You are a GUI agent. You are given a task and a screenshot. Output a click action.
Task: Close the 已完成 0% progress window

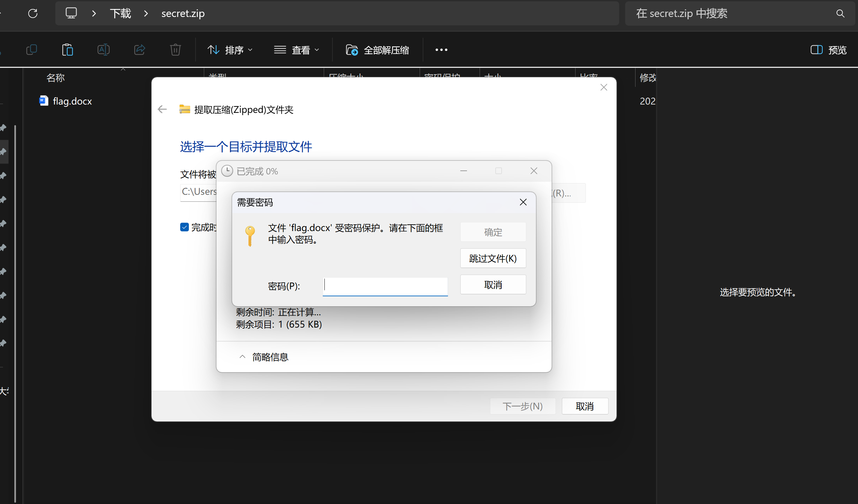pyautogui.click(x=534, y=171)
